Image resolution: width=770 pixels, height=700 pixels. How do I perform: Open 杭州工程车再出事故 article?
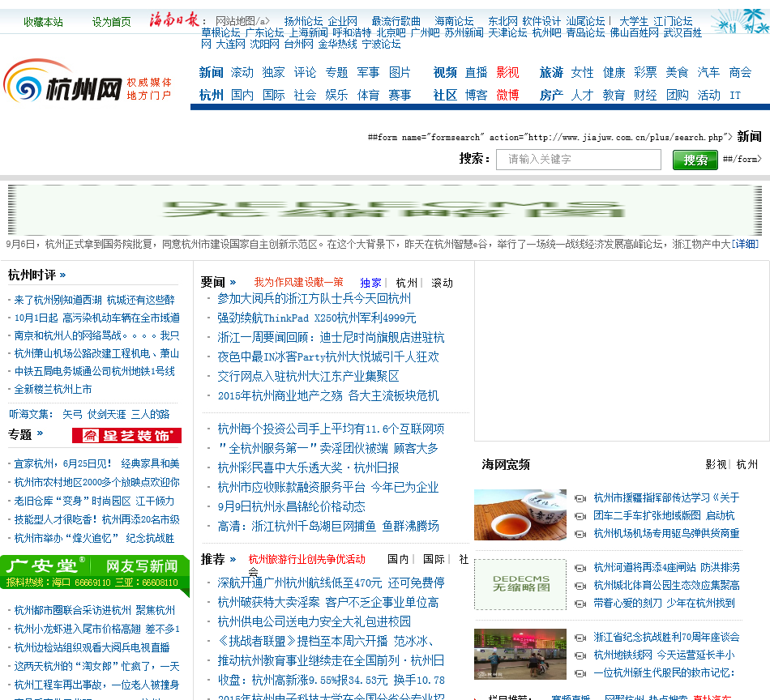coord(96,685)
